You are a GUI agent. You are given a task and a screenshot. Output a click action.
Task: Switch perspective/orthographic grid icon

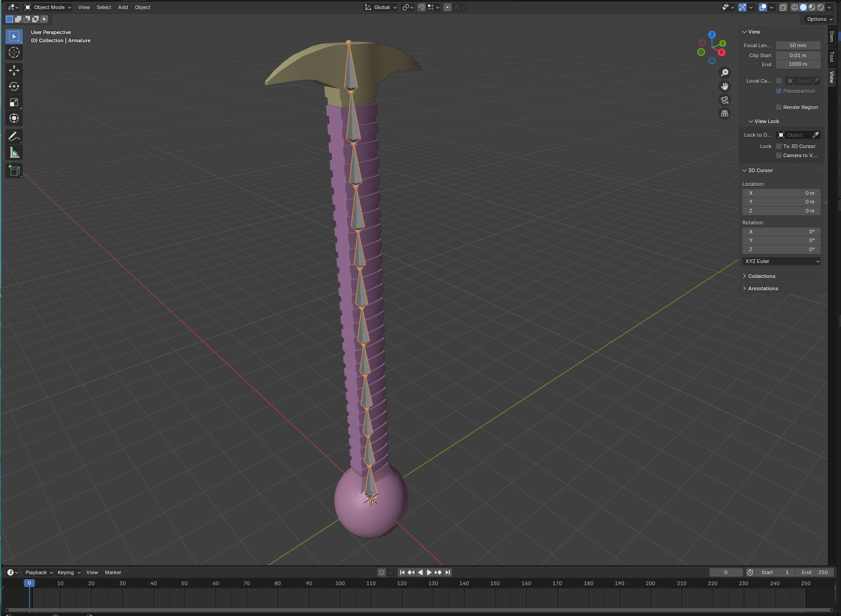(x=725, y=114)
